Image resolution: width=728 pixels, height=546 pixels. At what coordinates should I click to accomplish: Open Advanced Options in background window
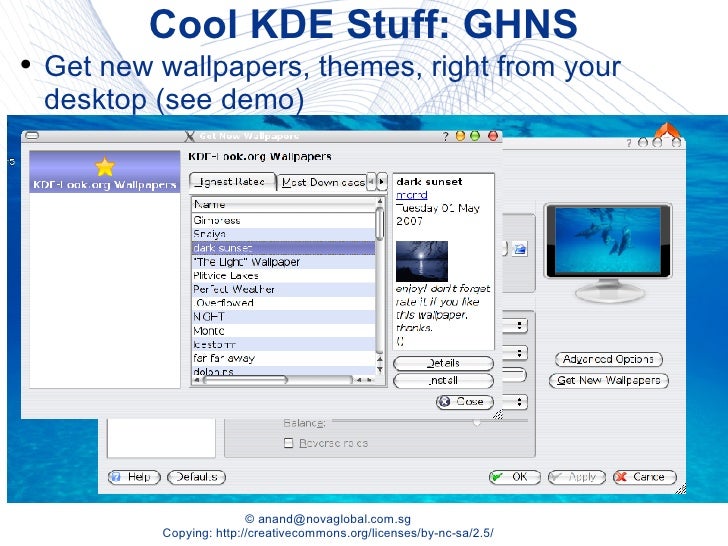coord(608,359)
